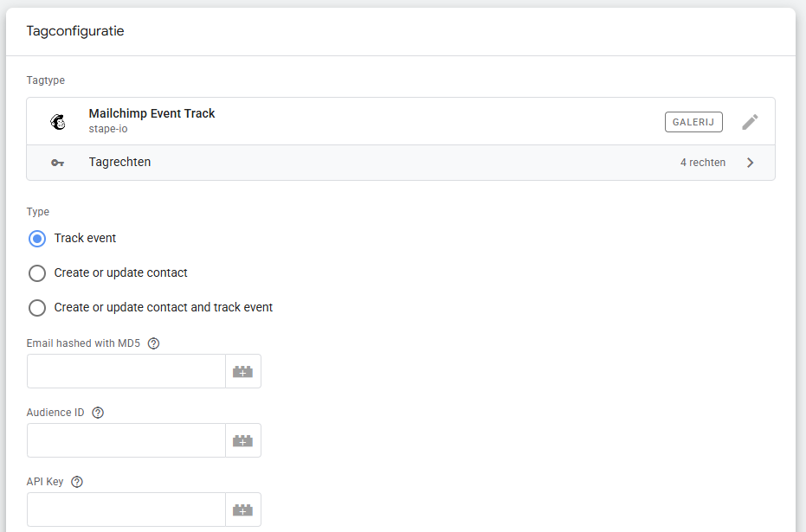The height and width of the screenshot is (532, 806).
Task: Focus the API Key input box
Action: tap(126, 510)
